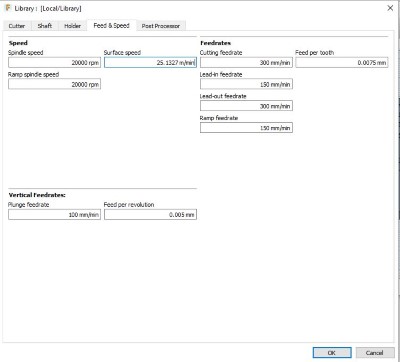Close the Library dialog window
The height and width of the screenshot is (362, 400).
(x=390, y=8)
